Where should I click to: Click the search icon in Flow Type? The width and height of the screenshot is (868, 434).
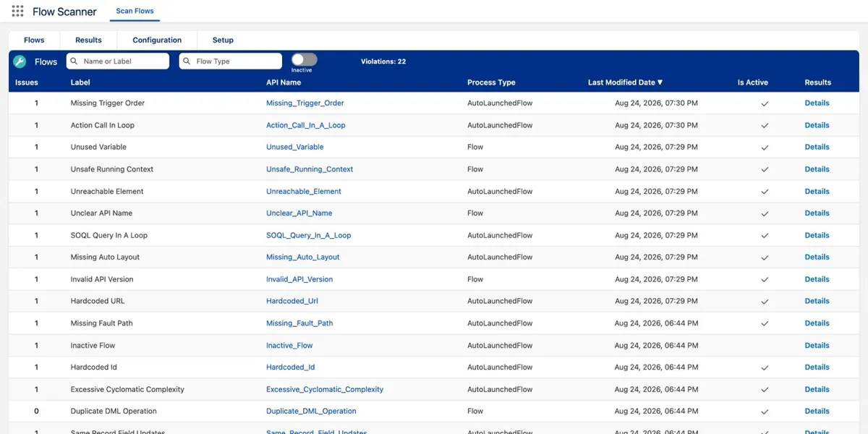pyautogui.click(x=187, y=61)
